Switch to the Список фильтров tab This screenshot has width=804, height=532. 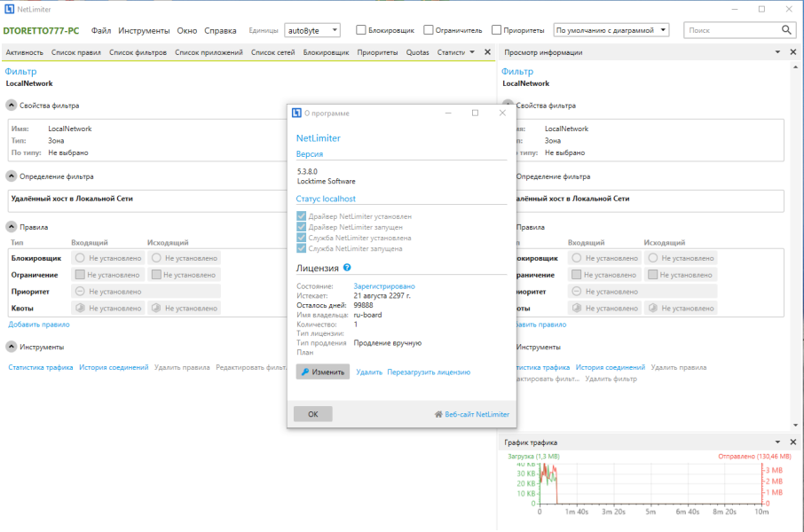click(138, 52)
